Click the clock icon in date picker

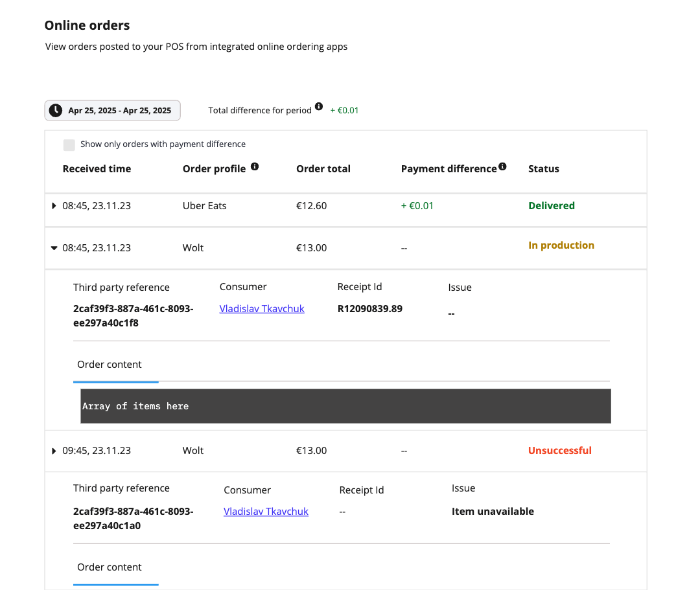coord(56,110)
